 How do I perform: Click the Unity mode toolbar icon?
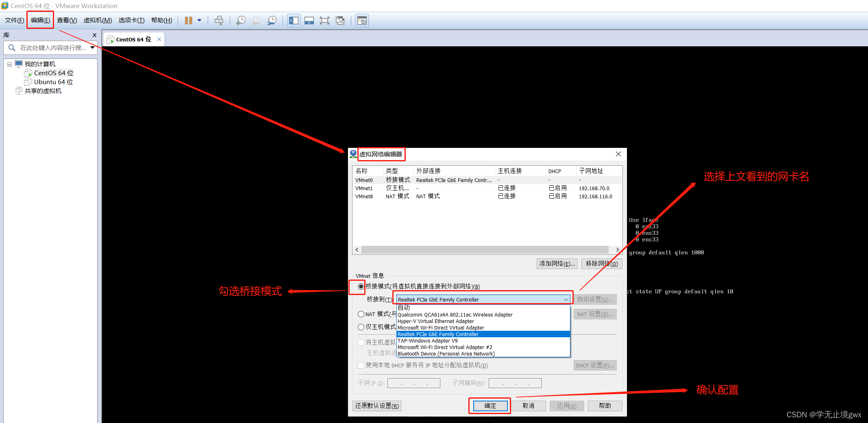(x=340, y=20)
